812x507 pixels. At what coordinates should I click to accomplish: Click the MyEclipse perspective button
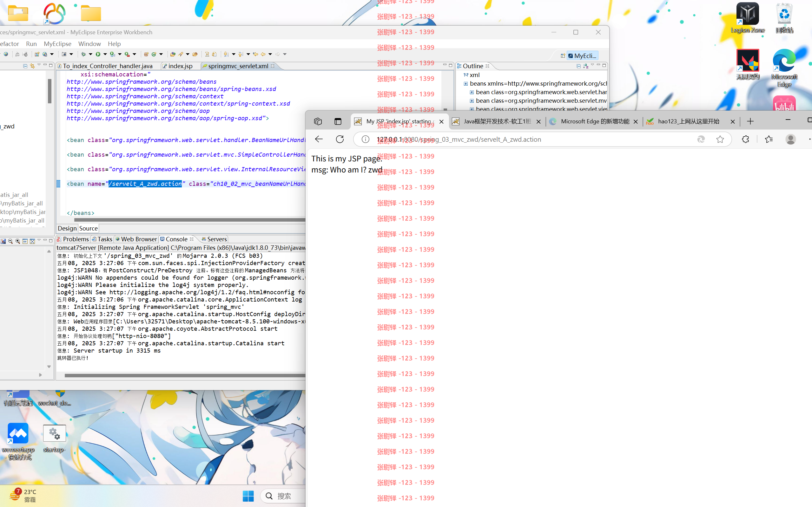click(583, 56)
